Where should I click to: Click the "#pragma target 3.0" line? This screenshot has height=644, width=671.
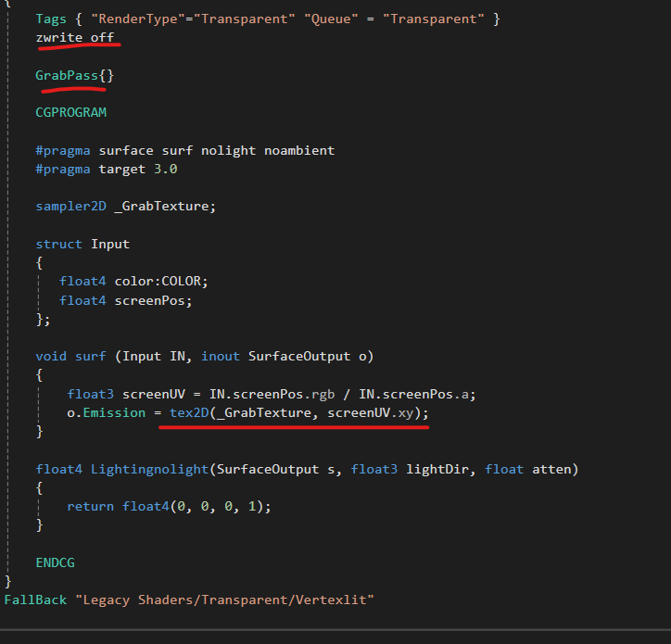click(x=107, y=169)
